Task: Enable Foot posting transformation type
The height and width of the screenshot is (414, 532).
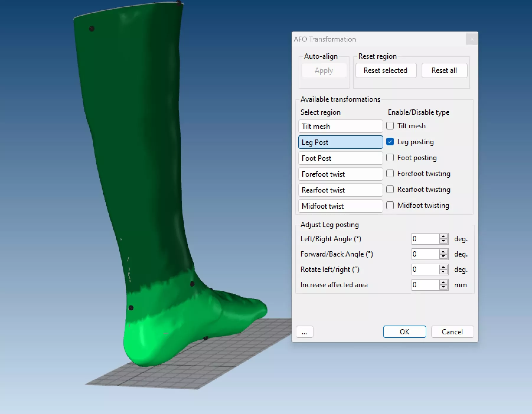Action: tap(390, 158)
